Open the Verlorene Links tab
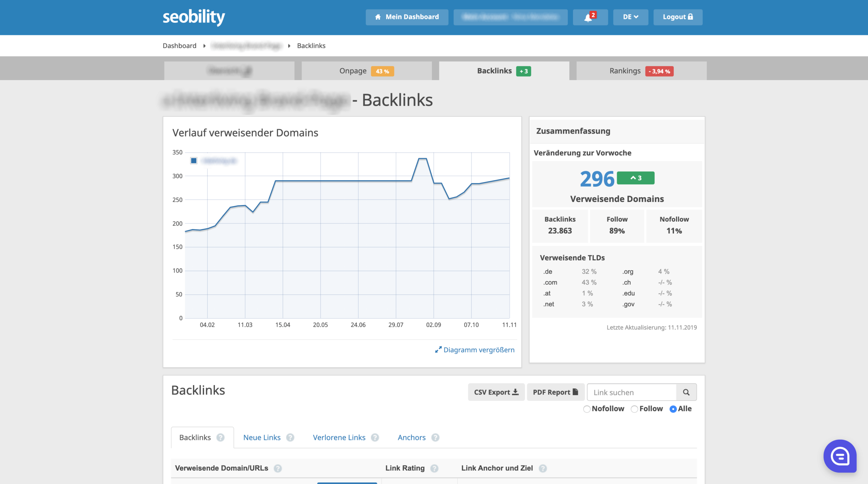Image resolution: width=868 pixels, height=484 pixels. (339, 438)
